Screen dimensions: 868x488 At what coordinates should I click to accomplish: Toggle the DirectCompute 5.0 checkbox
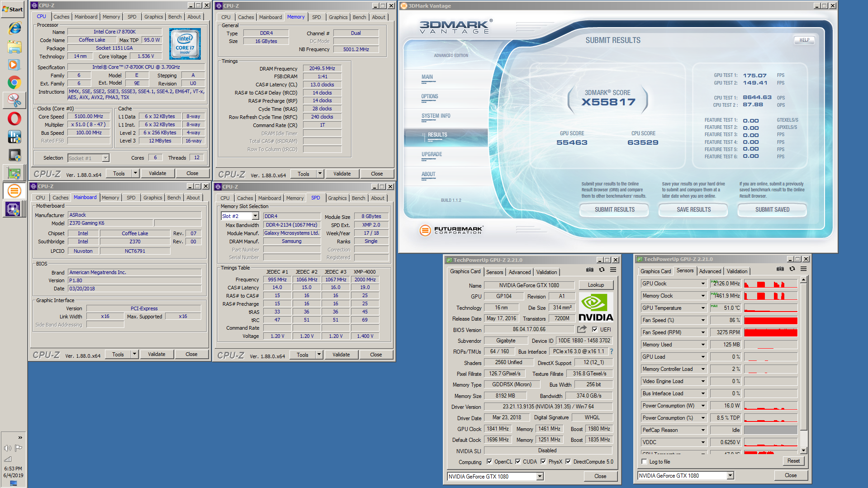[568, 462]
